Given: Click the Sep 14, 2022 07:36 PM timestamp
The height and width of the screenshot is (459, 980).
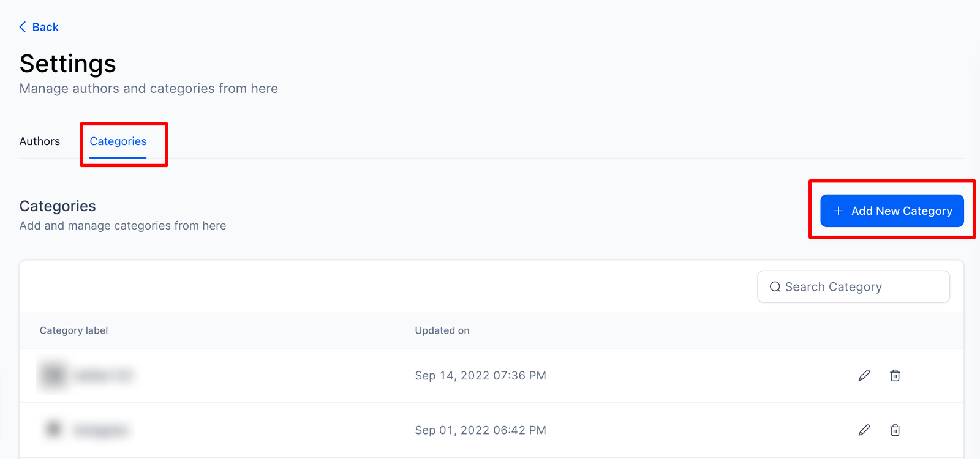Looking at the screenshot, I should tap(480, 375).
